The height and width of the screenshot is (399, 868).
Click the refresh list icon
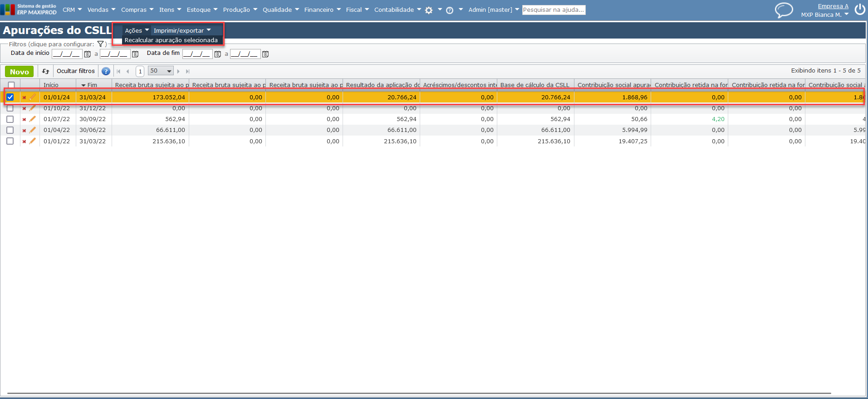pyautogui.click(x=45, y=71)
